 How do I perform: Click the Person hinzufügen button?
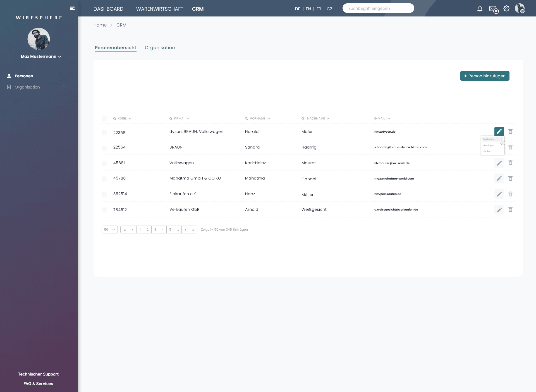[485, 76]
